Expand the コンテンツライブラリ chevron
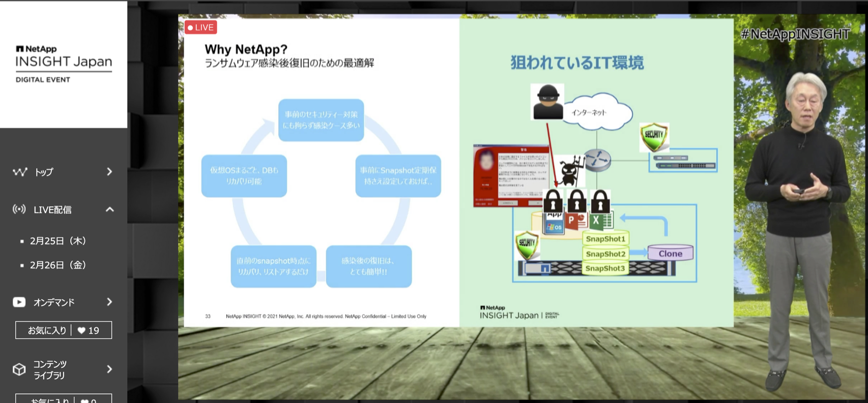 click(x=109, y=369)
